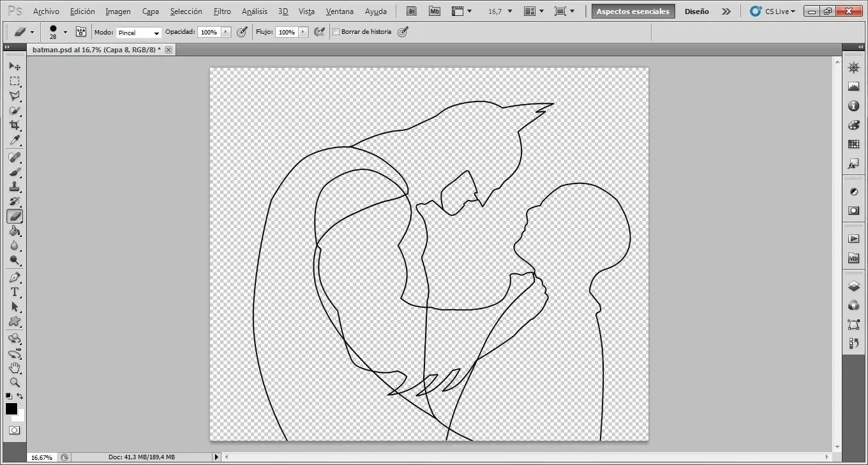This screenshot has height=465, width=868.
Task: Open the brush preset picker dropdown
Action: 64,32
